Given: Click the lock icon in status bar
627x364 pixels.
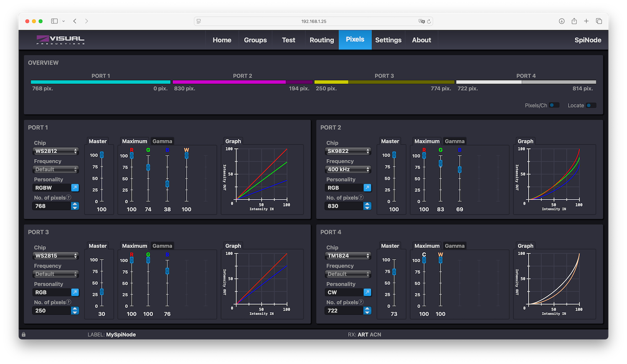Looking at the screenshot, I should 24,334.
